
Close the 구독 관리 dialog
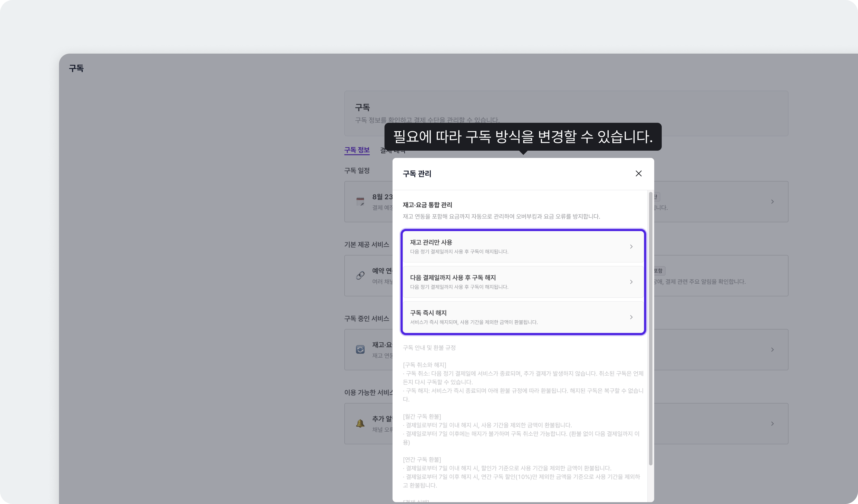(x=638, y=173)
